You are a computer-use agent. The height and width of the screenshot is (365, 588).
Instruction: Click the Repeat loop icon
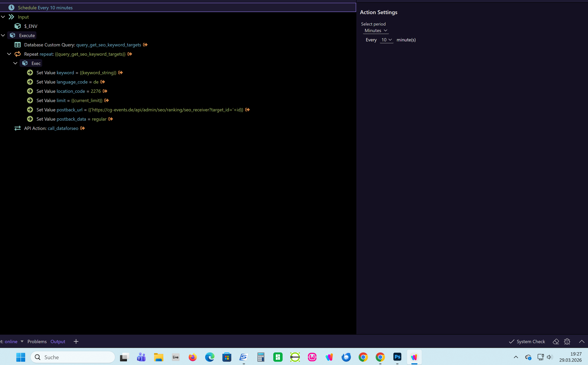click(18, 54)
